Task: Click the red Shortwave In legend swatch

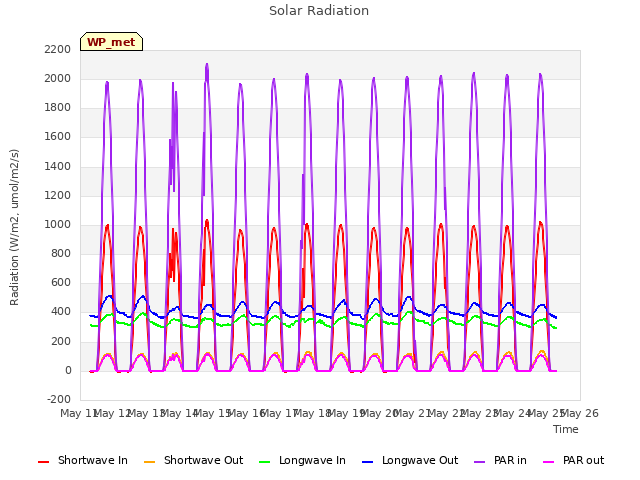Action: 43,462
